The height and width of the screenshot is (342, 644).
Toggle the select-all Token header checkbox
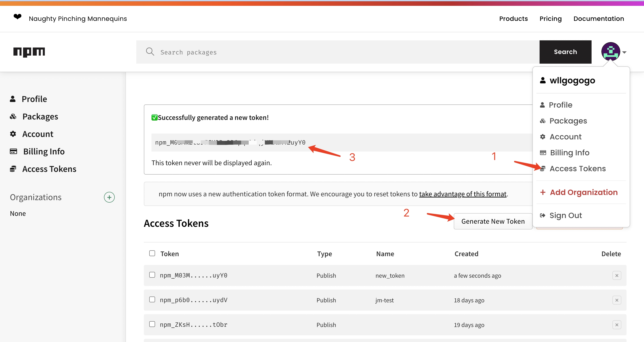click(152, 253)
